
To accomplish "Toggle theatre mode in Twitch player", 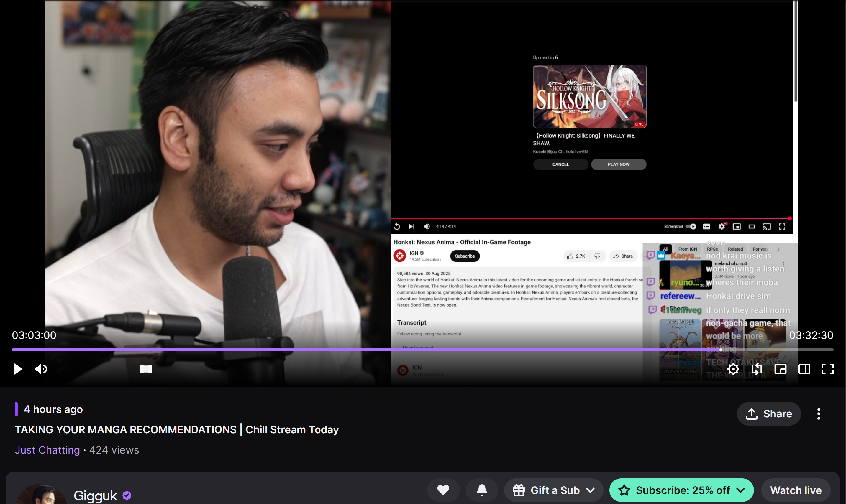I will coord(804,369).
